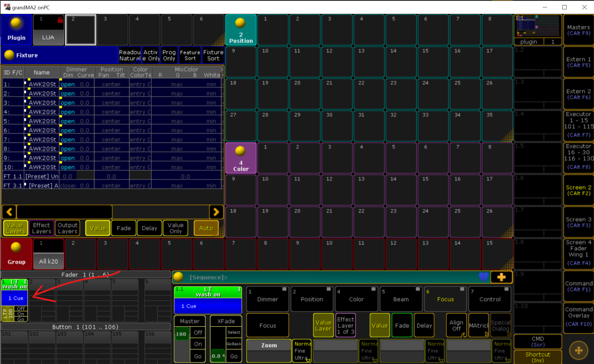Select the Dimmer preset type tab

tap(267, 299)
